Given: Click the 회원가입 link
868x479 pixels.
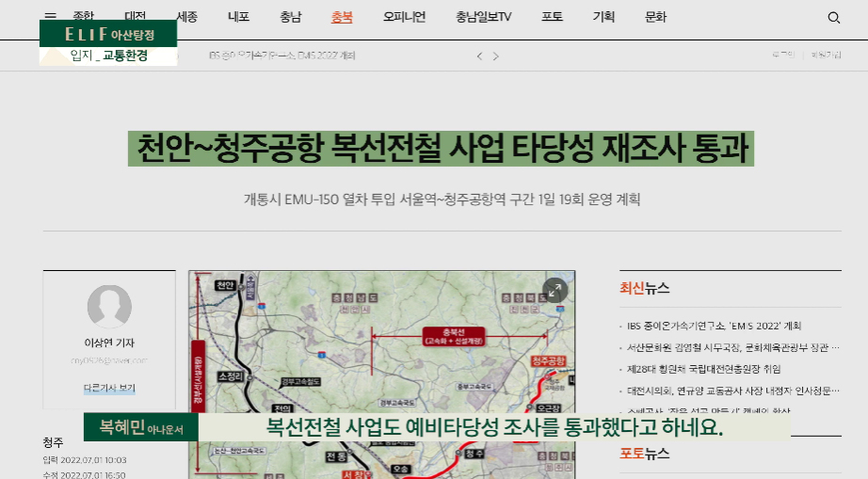Looking at the screenshot, I should click(826, 55).
